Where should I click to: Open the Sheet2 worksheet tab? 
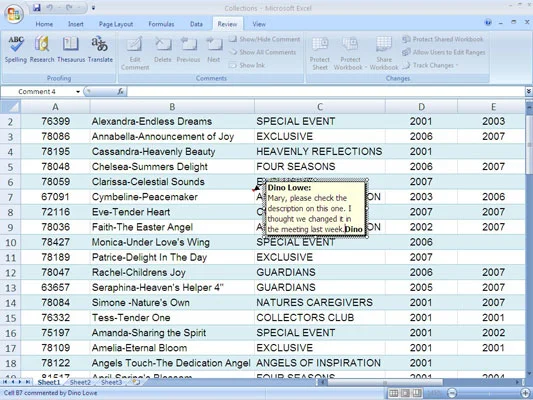point(80,382)
